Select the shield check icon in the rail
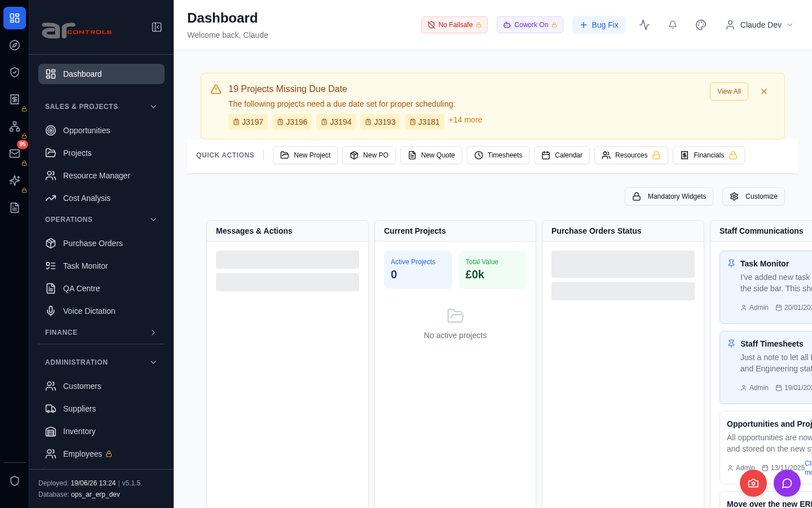This screenshot has height=508, width=812. (15, 72)
